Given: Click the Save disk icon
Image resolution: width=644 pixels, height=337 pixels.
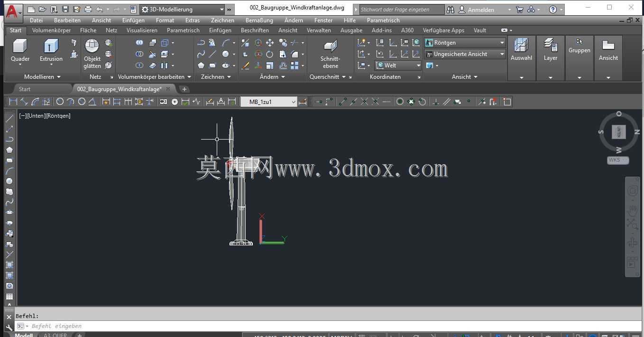Looking at the screenshot, I should 65,9.
